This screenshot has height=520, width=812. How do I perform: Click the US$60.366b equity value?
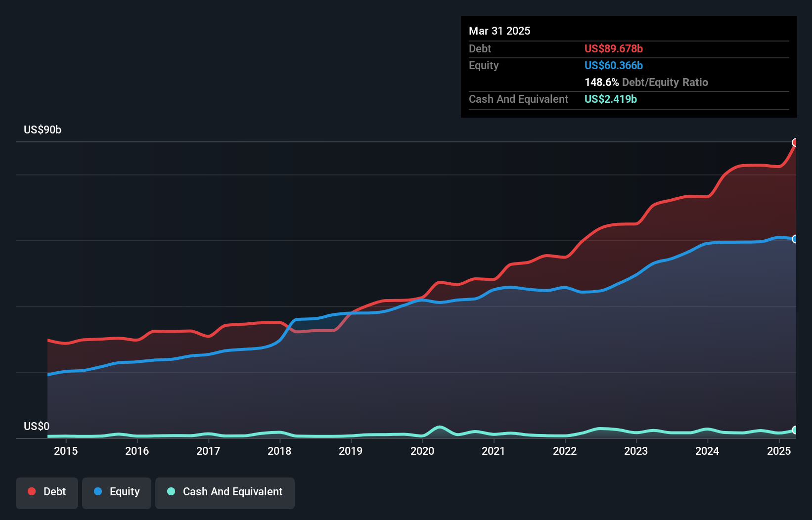(614, 65)
